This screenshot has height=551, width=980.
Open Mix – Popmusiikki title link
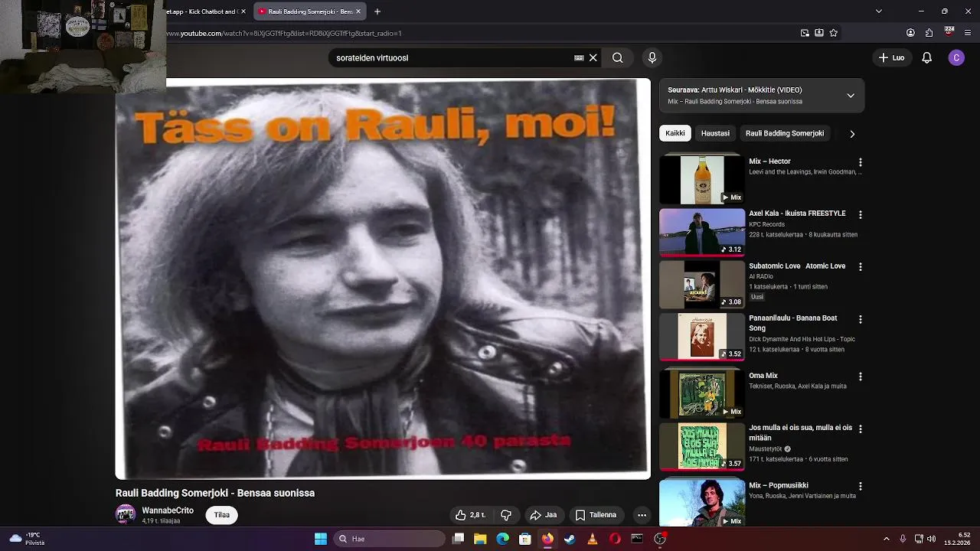tap(779, 485)
